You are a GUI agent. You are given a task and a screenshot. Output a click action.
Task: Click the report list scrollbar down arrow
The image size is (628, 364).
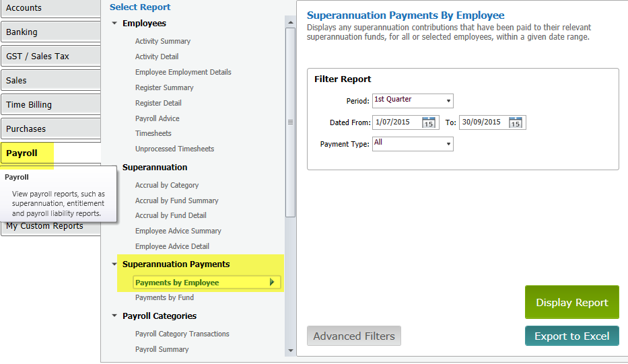coord(290,351)
